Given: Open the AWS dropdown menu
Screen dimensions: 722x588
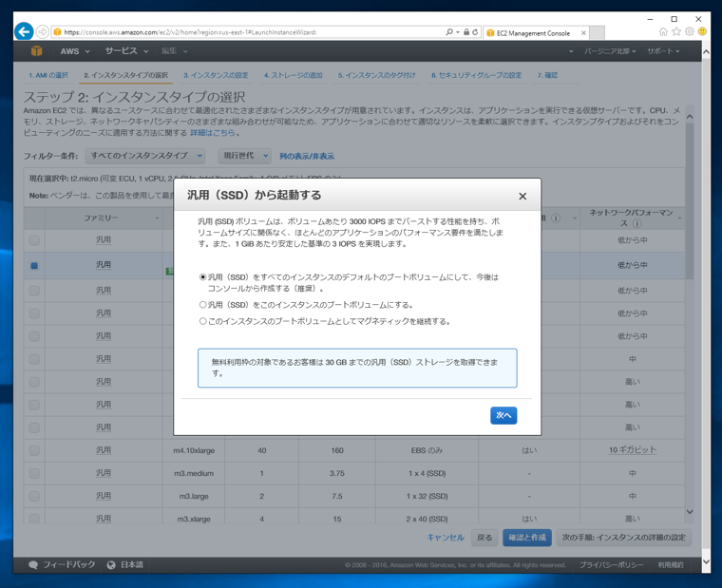Looking at the screenshot, I should (75, 51).
